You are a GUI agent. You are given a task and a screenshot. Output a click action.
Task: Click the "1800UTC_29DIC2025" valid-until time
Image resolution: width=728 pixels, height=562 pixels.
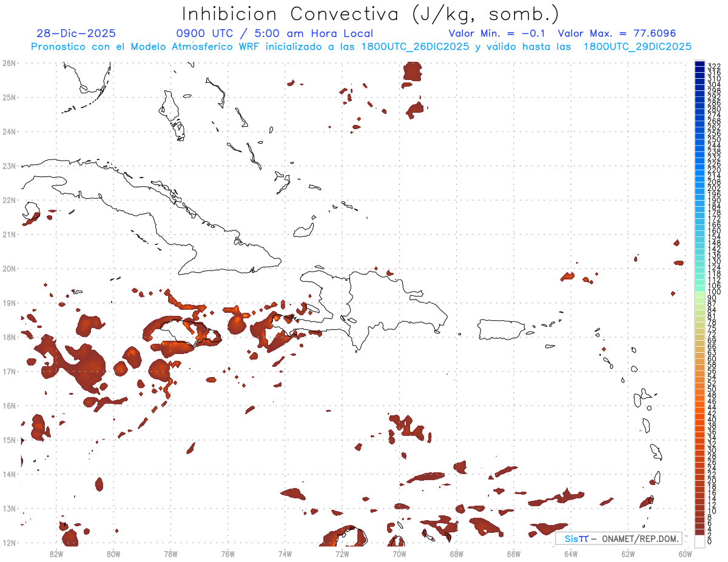pos(637,47)
